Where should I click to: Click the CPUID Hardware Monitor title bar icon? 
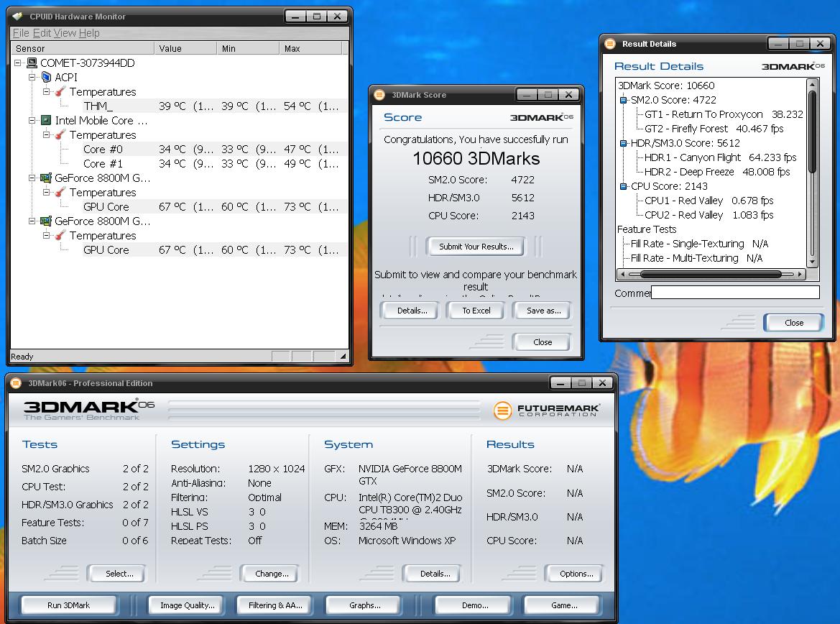click(x=18, y=17)
